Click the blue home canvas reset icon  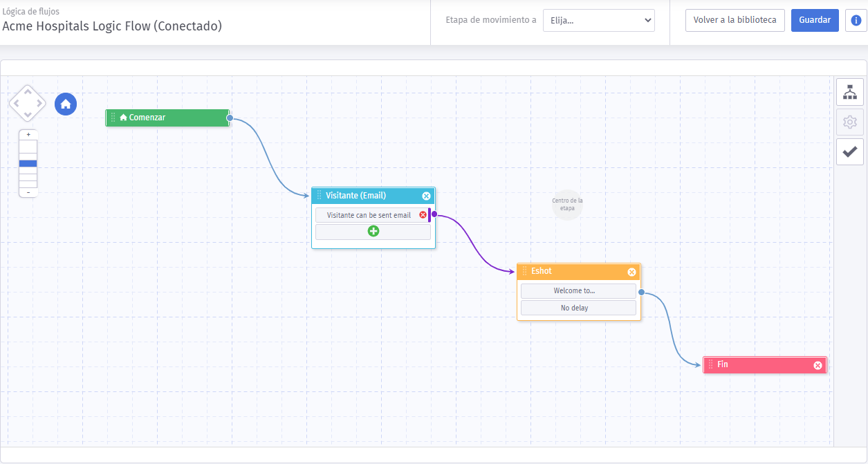pyautogui.click(x=66, y=104)
